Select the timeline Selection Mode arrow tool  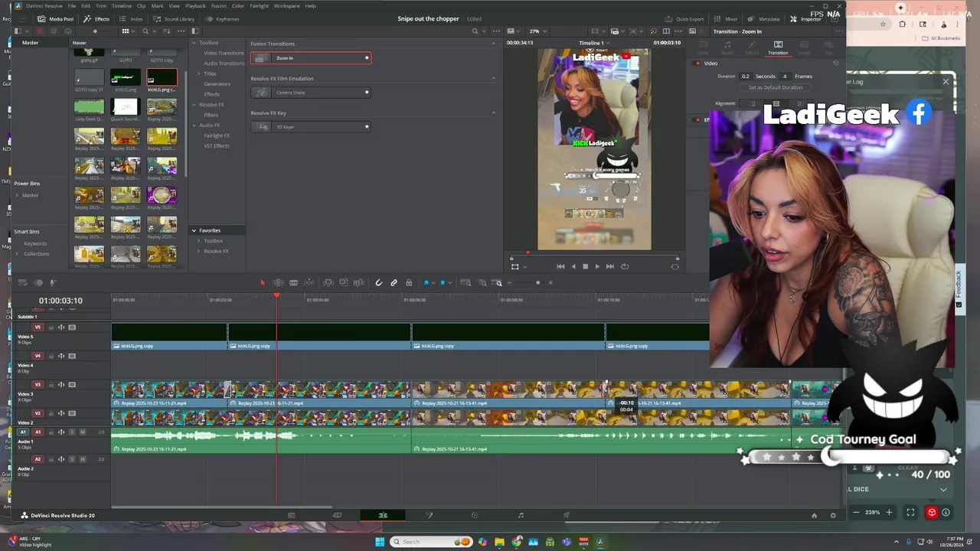263,283
